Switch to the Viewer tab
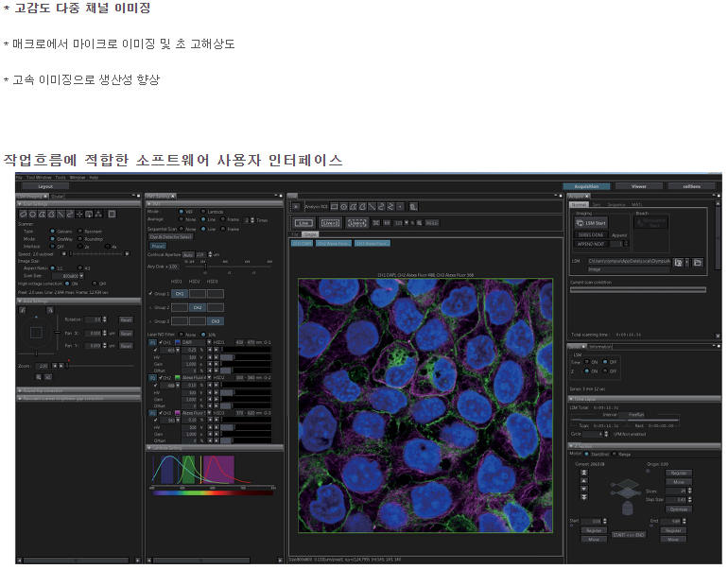Image resolution: width=728 pixels, height=569 pixels. [638, 186]
